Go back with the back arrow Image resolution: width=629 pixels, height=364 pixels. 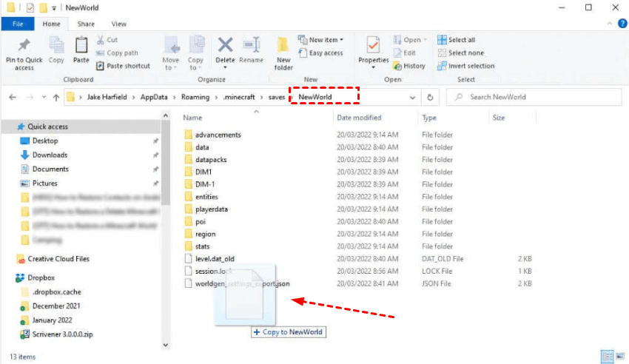[13, 97]
